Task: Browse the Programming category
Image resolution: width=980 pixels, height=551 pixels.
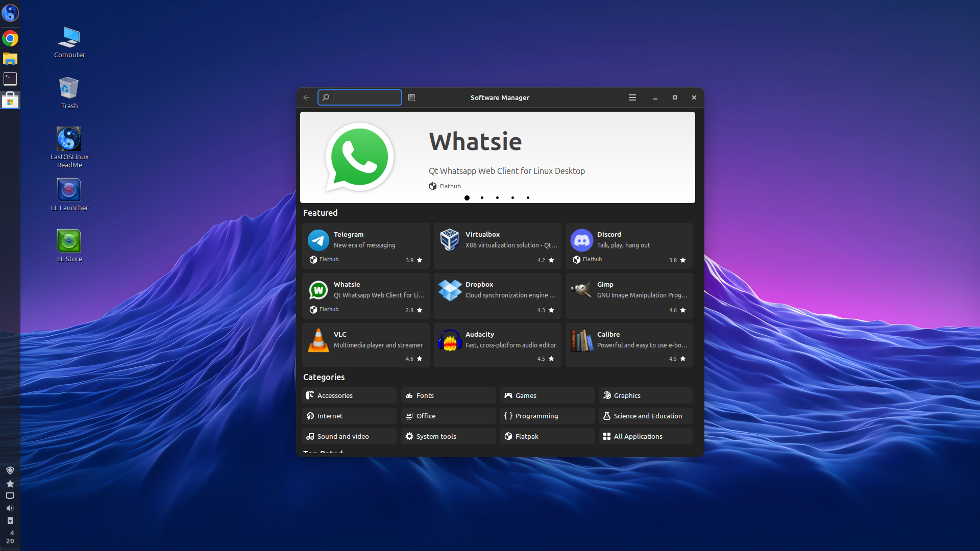Action: (547, 416)
